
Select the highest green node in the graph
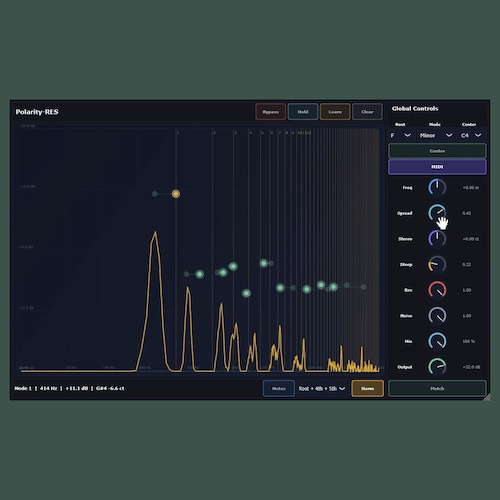(x=264, y=263)
